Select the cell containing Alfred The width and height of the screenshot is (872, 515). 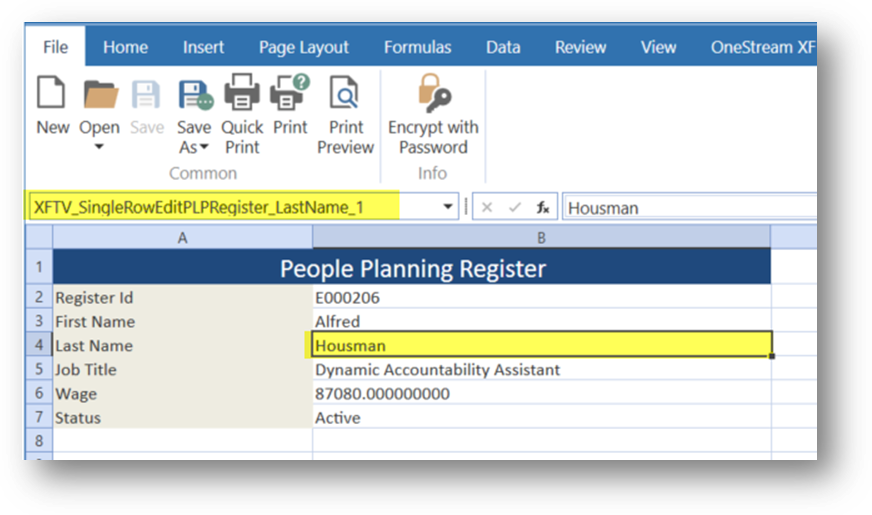pos(540,321)
